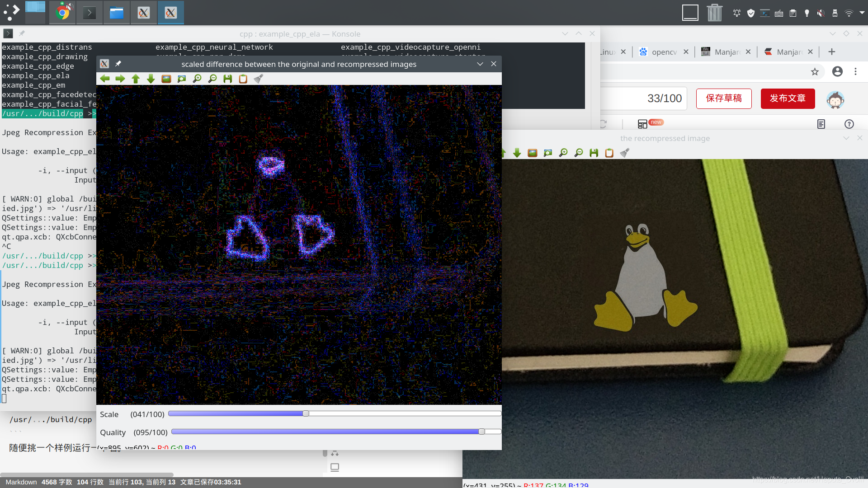This screenshot has width=868, height=488.
Task: Pin the scaled difference window on top
Action: pos(118,64)
